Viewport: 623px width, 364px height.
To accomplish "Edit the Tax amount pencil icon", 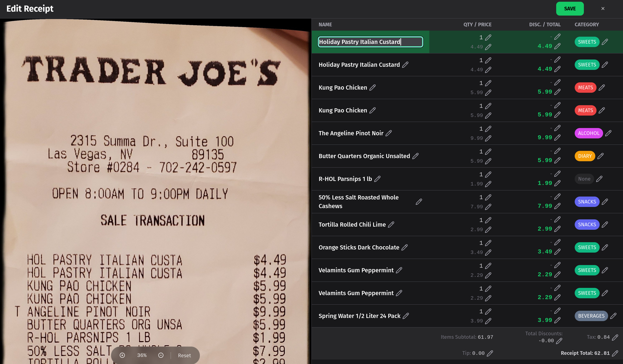I will pos(615,337).
